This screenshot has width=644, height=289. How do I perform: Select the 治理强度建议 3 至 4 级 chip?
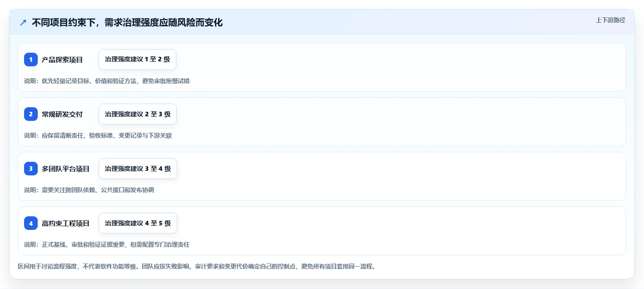[x=138, y=169]
